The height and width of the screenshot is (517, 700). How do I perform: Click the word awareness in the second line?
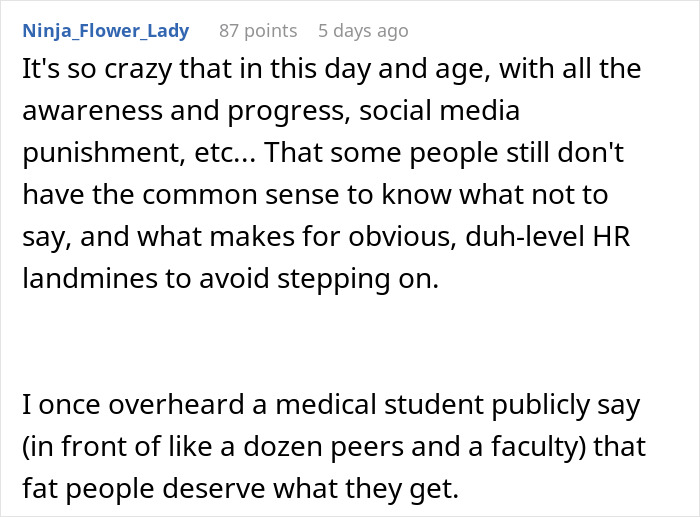click(x=92, y=111)
